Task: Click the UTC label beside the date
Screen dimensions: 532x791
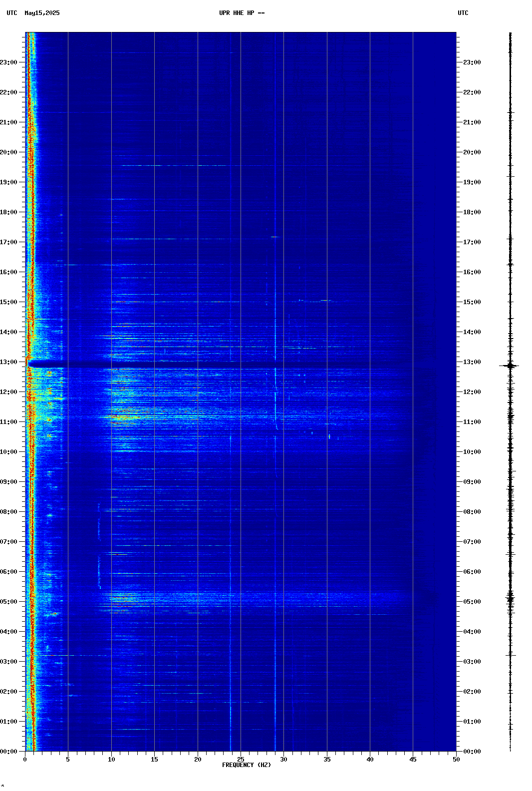Action: [12, 13]
